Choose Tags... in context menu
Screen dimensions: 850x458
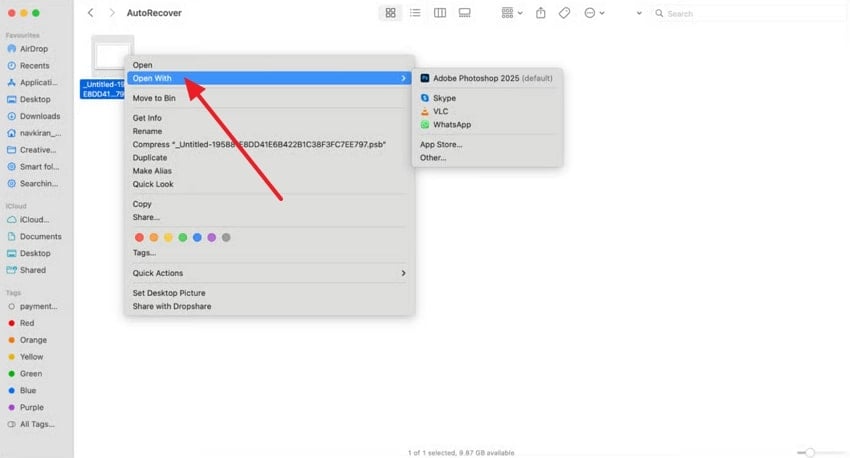[x=269, y=253]
